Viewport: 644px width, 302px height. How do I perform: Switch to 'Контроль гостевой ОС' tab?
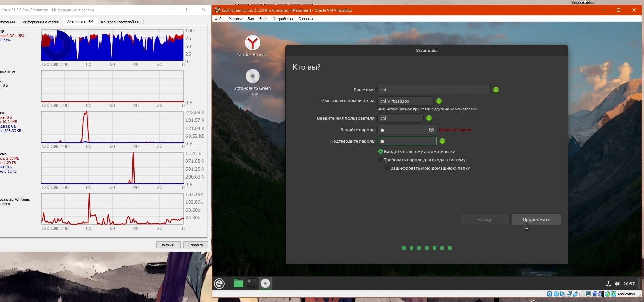tap(120, 22)
